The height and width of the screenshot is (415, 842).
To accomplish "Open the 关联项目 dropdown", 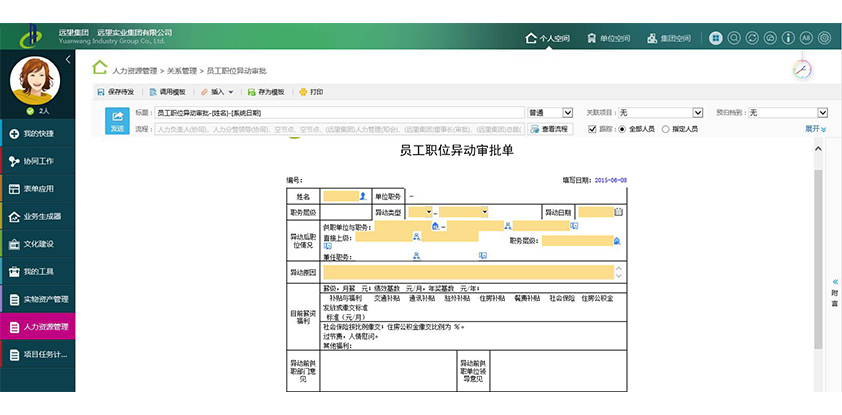I will pyautogui.click(x=660, y=113).
